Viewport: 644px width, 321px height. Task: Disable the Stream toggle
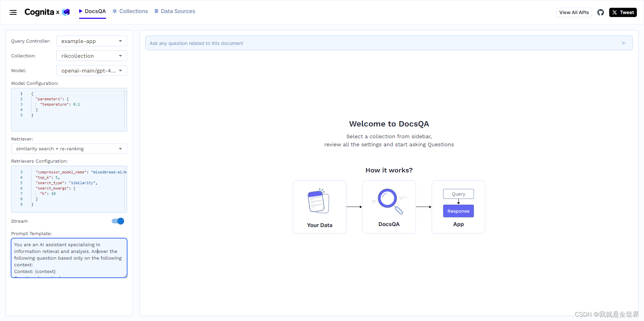pos(118,221)
